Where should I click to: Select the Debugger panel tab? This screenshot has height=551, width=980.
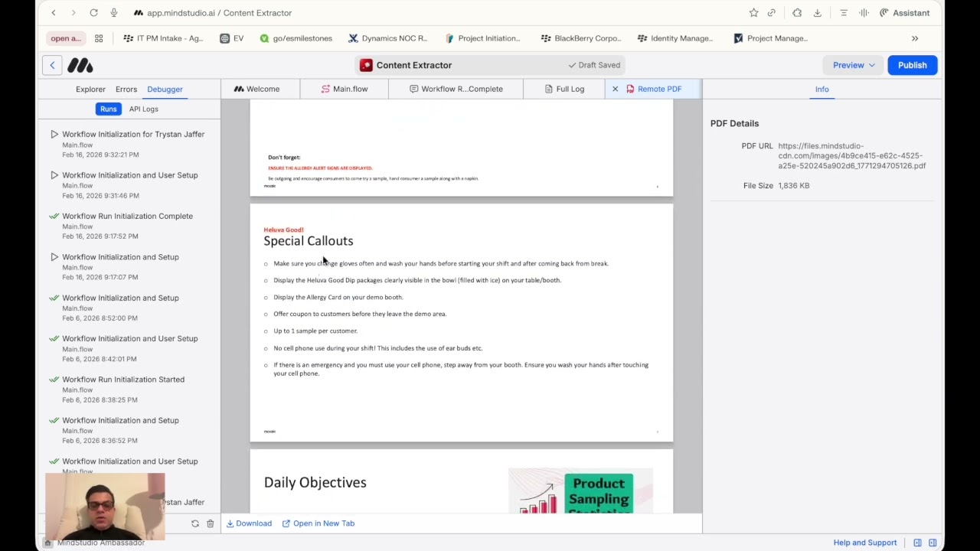[165, 90]
